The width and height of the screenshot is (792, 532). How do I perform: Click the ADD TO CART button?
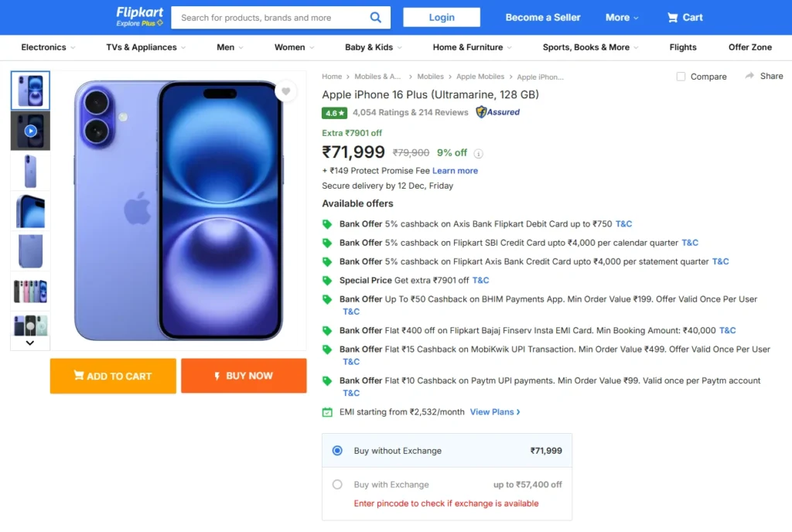(113, 376)
